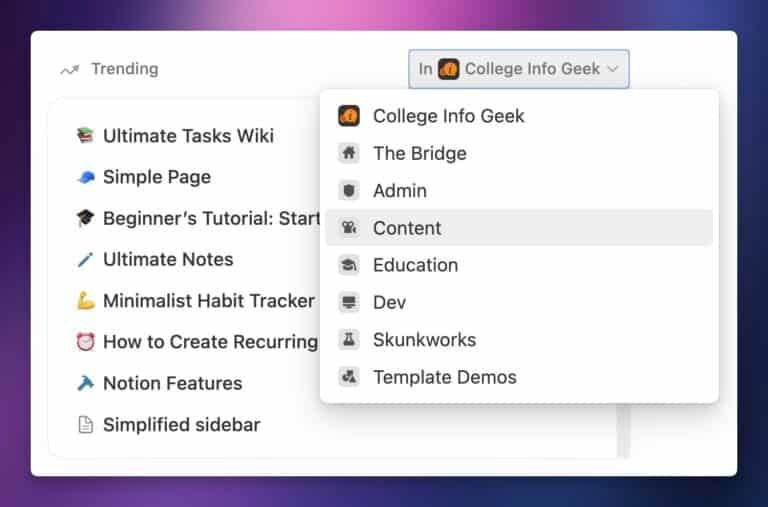Click the trending list vertical scrollbar
The width and height of the screenshot is (768, 507).
[x=624, y=430]
